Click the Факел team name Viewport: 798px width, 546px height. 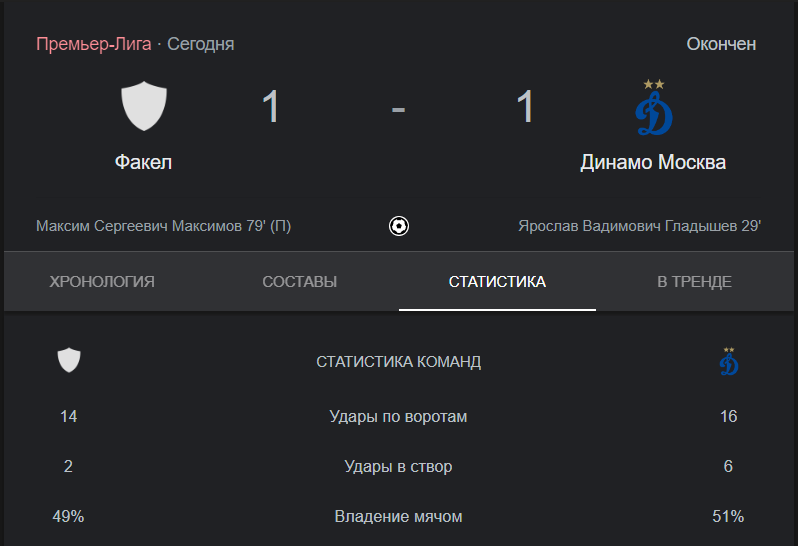144,162
